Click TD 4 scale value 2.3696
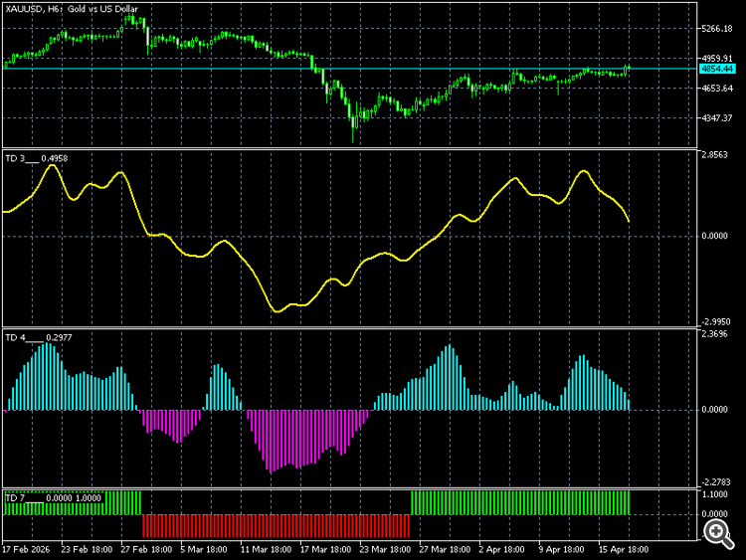 [714, 334]
